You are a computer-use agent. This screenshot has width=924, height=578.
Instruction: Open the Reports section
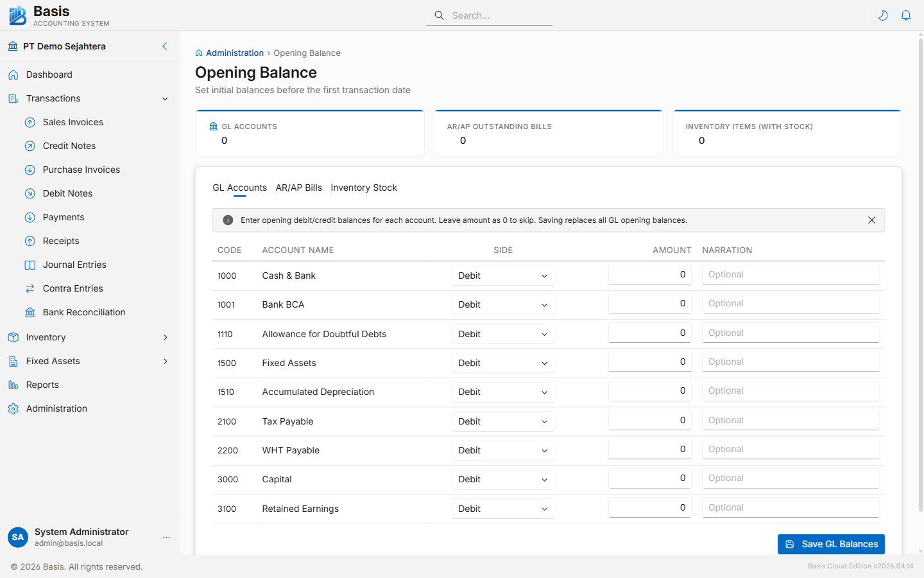(42, 385)
